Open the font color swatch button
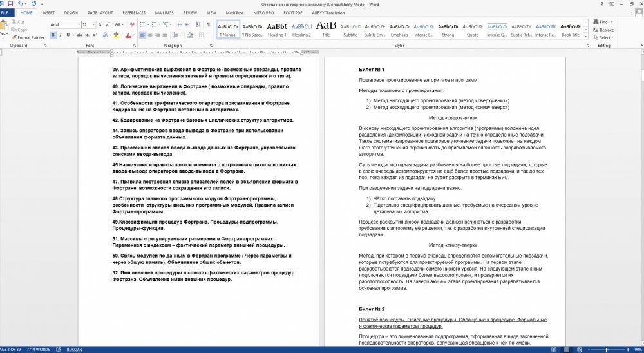 coord(128,35)
